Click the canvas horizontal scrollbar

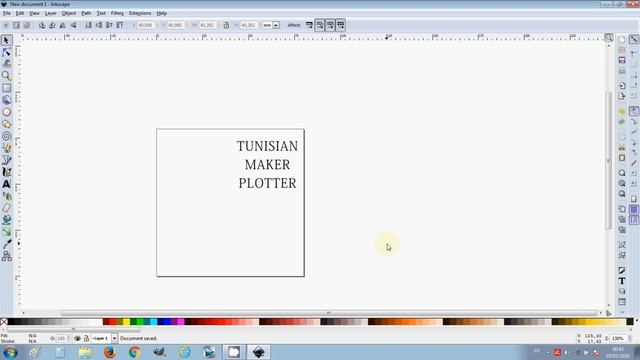click(x=329, y=313)
